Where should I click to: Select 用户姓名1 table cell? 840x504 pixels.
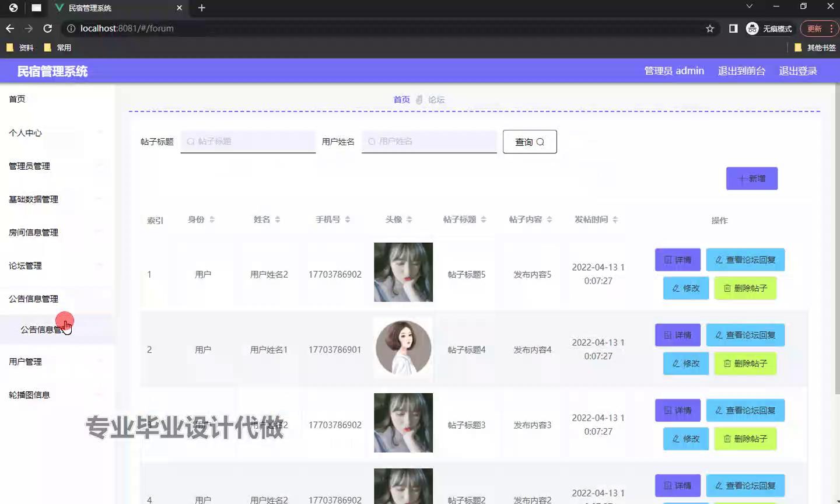tap(269, 349)
